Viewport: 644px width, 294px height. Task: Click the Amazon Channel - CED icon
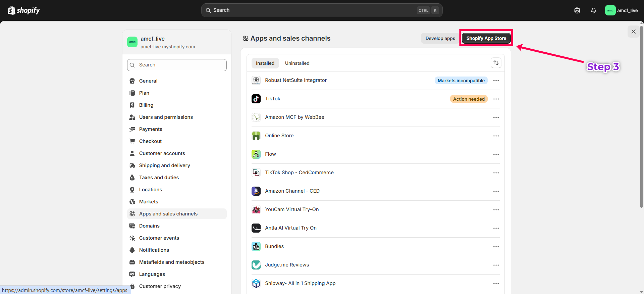[256, 191]
